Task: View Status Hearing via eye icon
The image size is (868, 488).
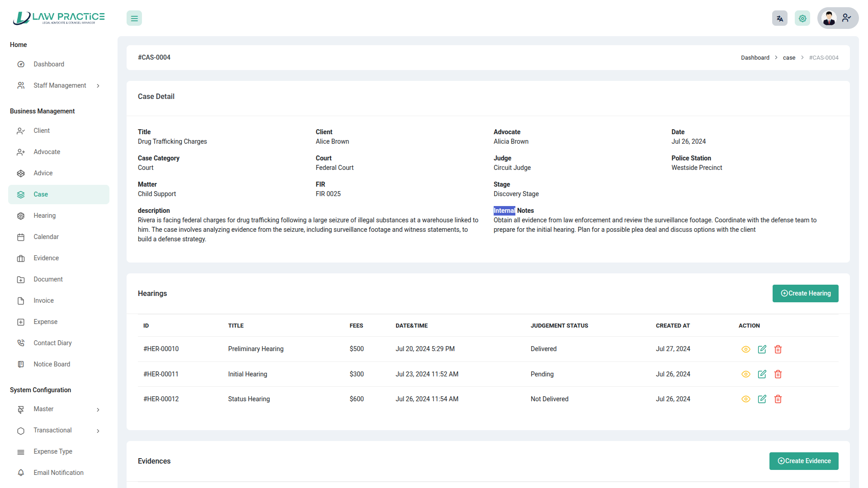Action: pos(746,399)
